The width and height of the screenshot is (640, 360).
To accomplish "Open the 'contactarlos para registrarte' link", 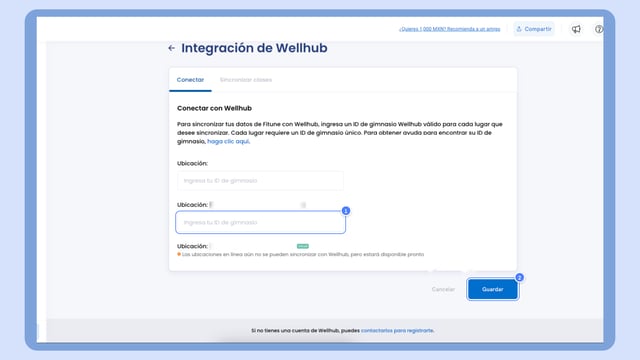I will pyautogui.click(x=397, y=330).
